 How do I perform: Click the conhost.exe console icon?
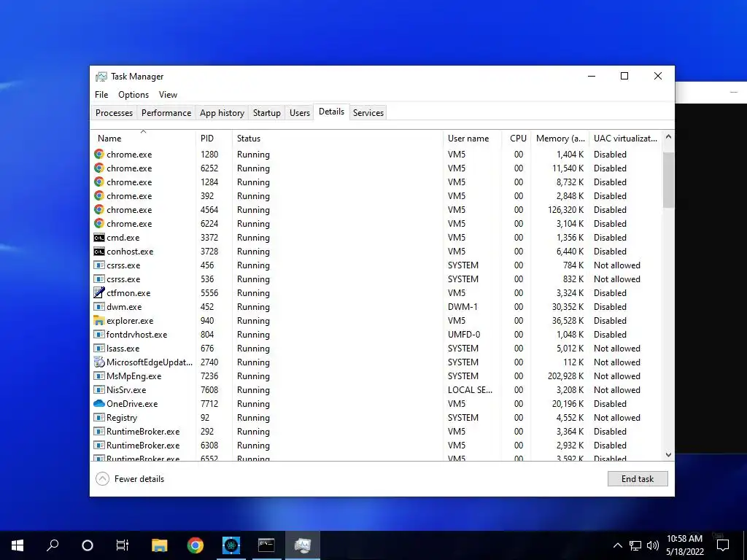99,252
